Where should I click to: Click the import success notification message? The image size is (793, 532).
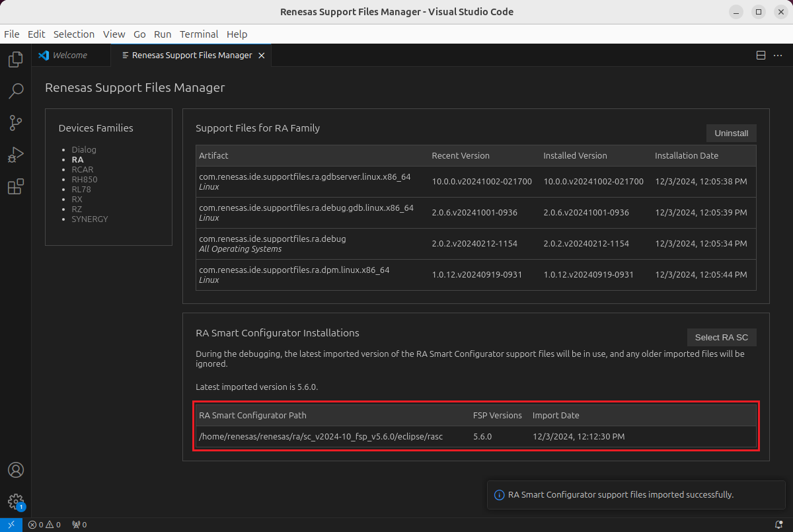pyautogui.click(x=621, y=495)
